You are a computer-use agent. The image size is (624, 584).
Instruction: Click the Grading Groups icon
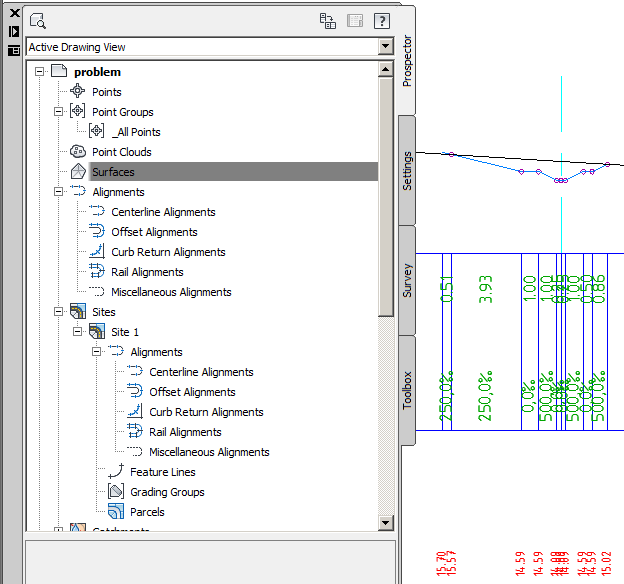[x=116, y=492]
